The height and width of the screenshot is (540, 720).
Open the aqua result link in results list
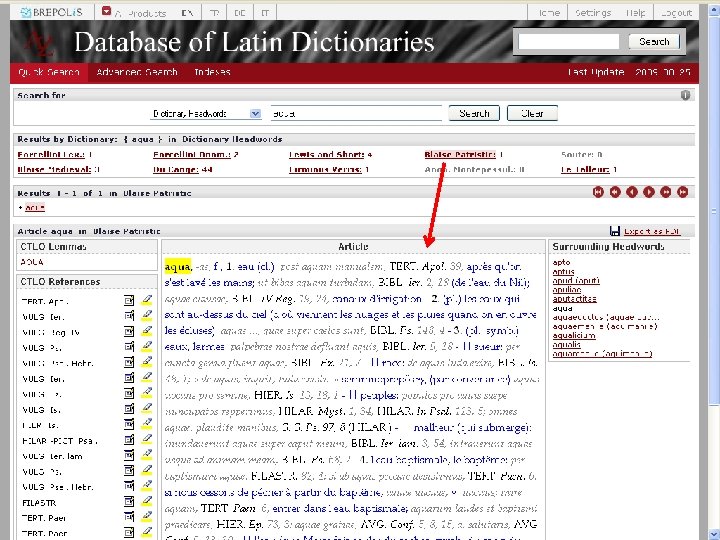35,208
